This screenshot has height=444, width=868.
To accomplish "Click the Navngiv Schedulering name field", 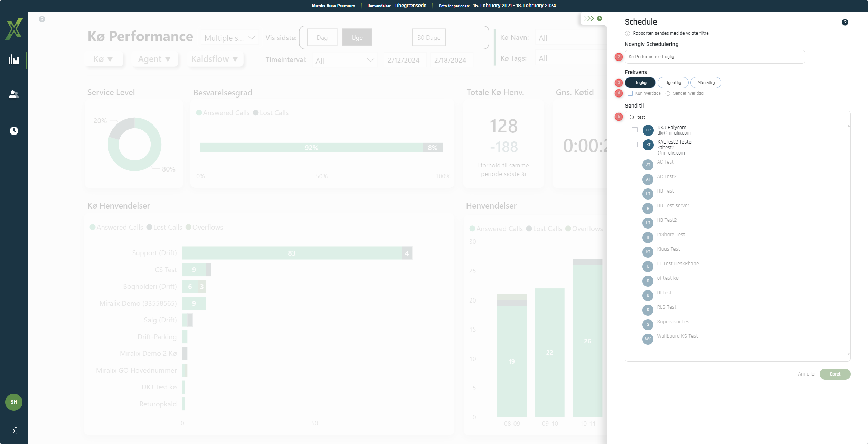I will [715, 57].
